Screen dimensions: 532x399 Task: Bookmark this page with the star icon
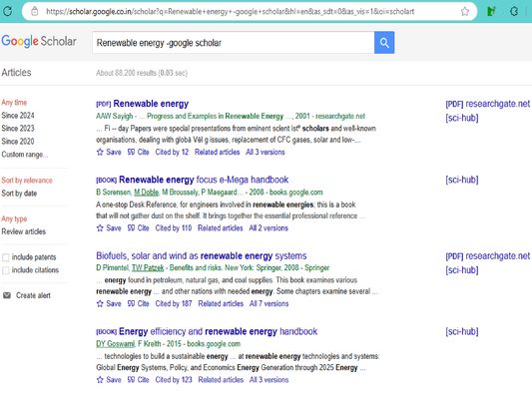point(465,12)
